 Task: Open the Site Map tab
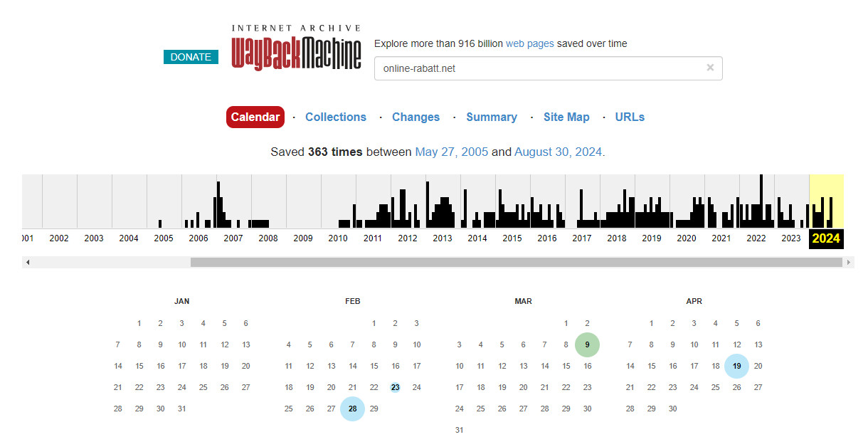coord(566,117)
